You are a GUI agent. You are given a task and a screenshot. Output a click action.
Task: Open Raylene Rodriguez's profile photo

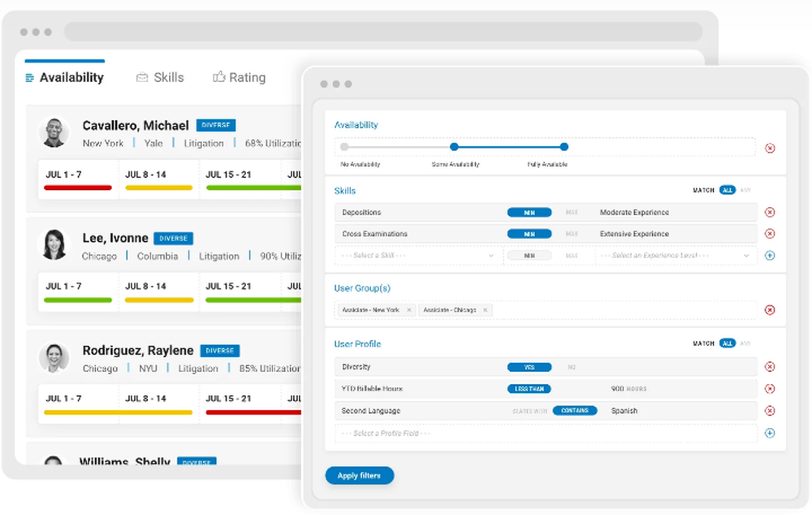[54, 357]
